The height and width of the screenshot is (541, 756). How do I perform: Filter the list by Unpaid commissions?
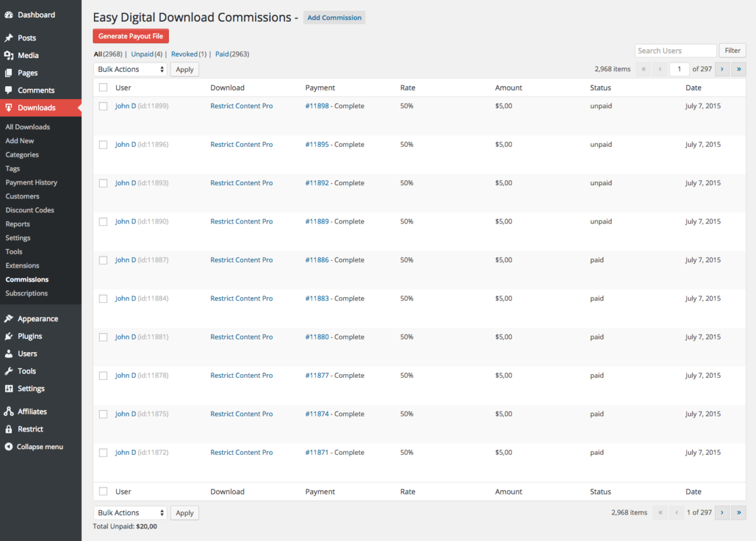[x=142, y=54]
